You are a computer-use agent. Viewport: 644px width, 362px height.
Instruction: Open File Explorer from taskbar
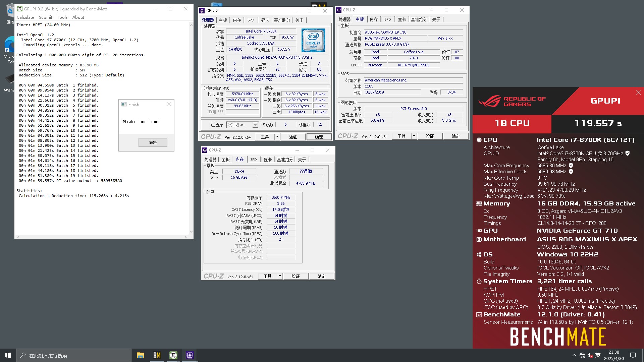[140, 355]
